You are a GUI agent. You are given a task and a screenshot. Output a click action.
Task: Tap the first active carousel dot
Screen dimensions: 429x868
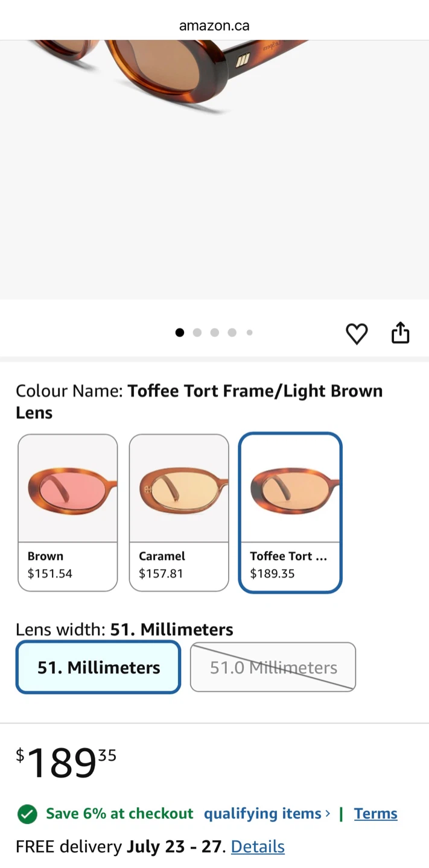coord(179,333)
